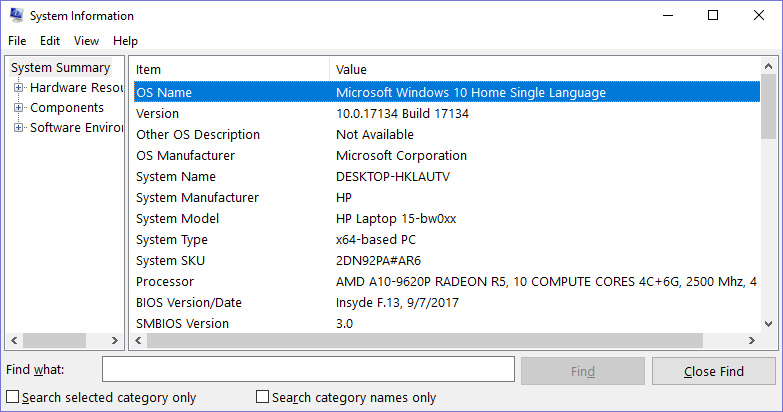Screen dimensions: 783x412
Task: Select the OS Name row
Action: click(x=447, y=92)
